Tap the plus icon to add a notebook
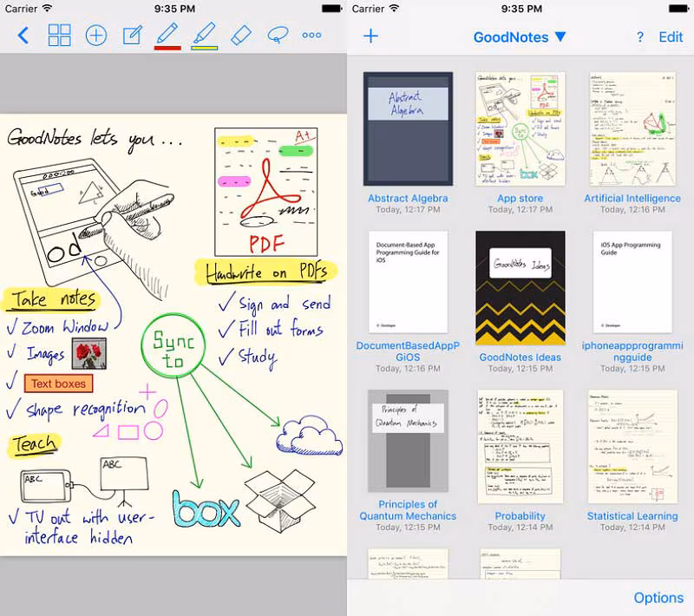The image size is (694, 616). (371, 36)
